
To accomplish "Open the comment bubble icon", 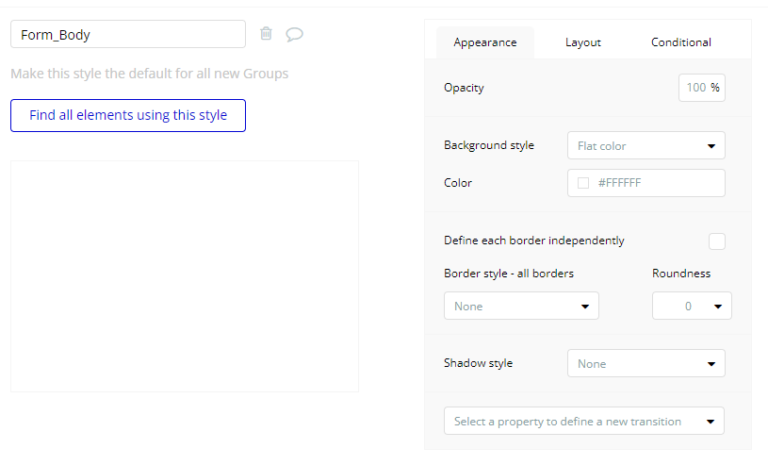I will pos(294,34).
